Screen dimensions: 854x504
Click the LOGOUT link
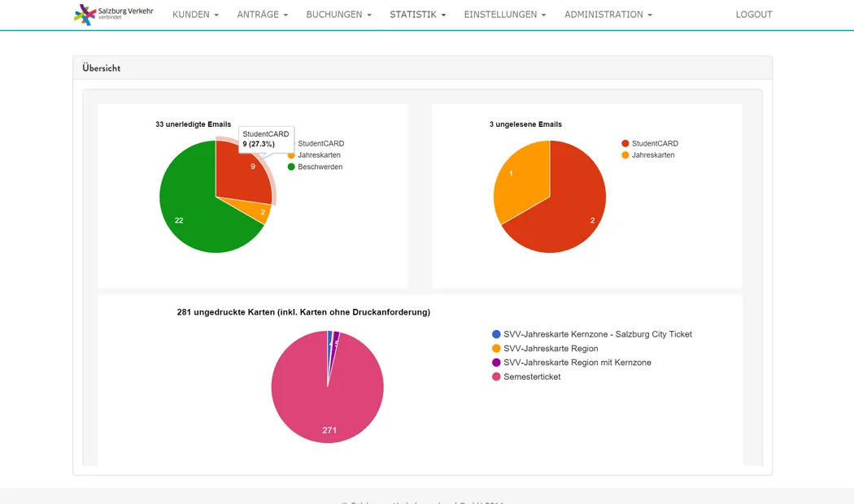753,15
